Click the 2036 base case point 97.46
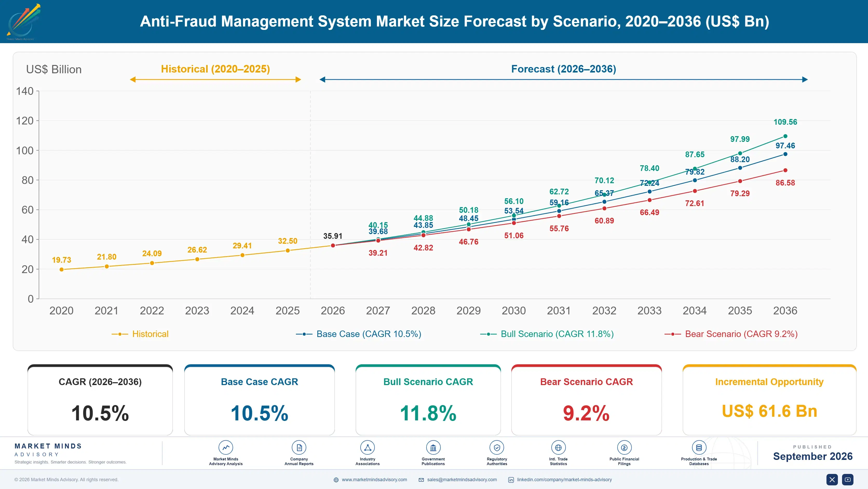 tap(785, 154)
